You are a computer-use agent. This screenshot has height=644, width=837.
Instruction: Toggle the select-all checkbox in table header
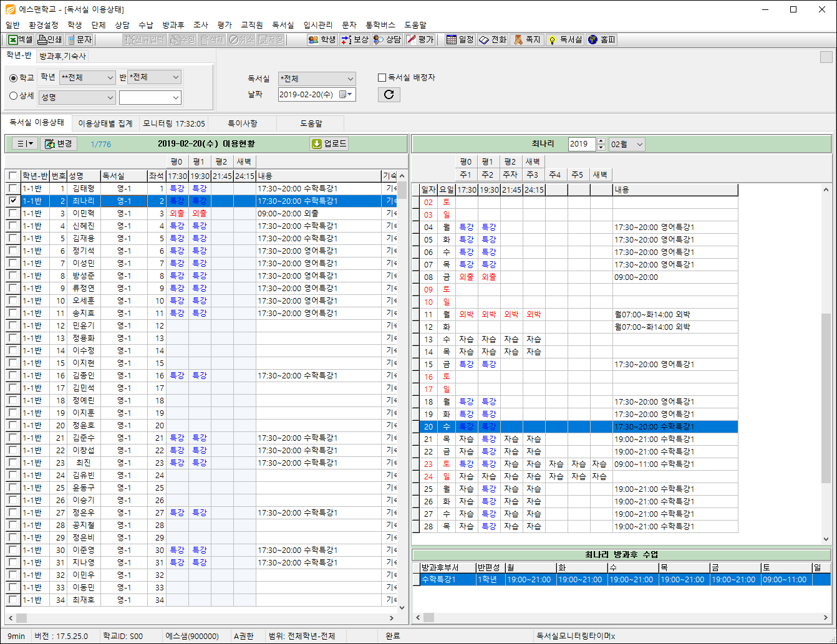pos(12,176)
